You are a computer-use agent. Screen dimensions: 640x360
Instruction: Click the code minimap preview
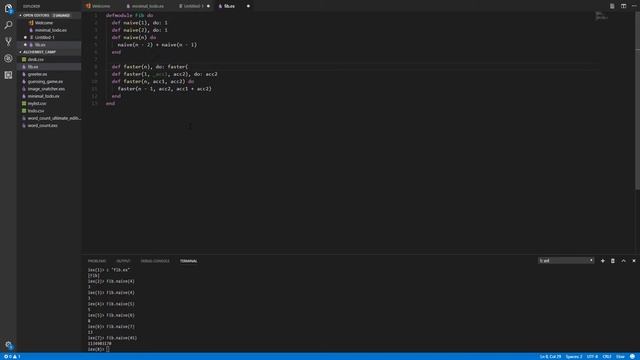[601, 16]
